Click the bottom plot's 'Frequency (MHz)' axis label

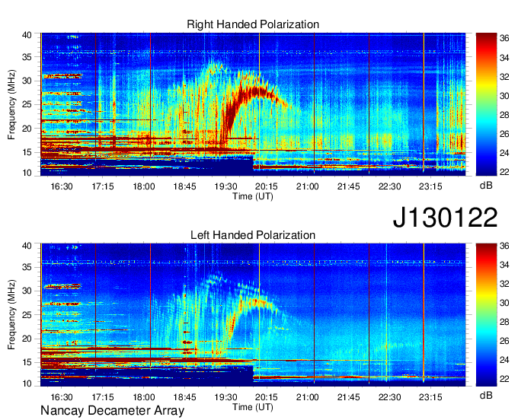(x=11, y=315)
